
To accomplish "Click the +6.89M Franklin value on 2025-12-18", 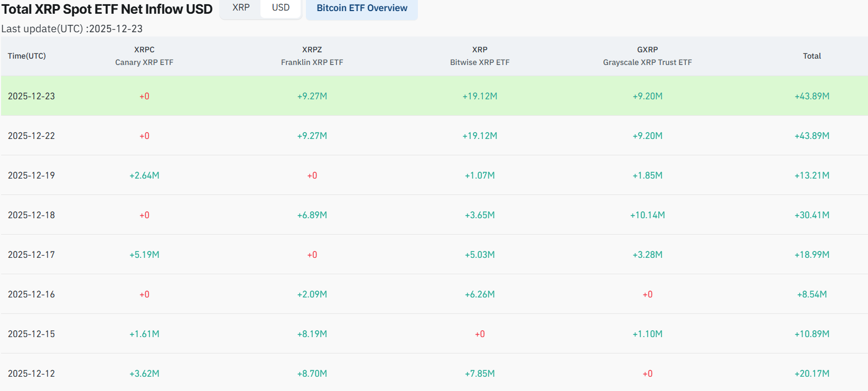I will (x=312, y=215).
